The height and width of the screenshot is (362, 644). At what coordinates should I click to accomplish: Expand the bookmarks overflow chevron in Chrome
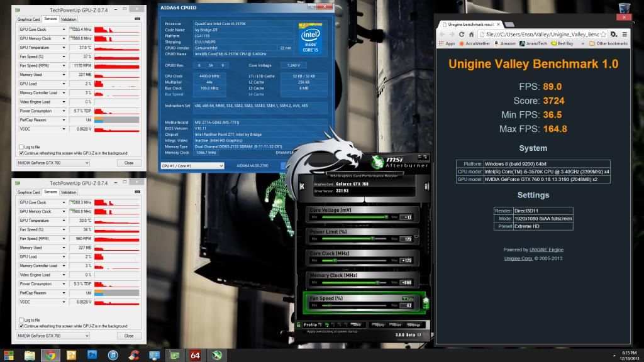[582, 43]
